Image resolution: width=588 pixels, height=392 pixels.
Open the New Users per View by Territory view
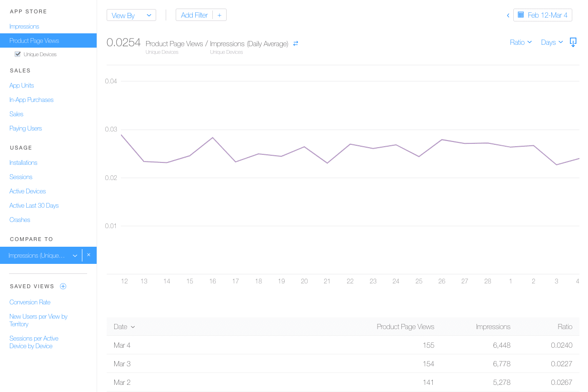38,320
